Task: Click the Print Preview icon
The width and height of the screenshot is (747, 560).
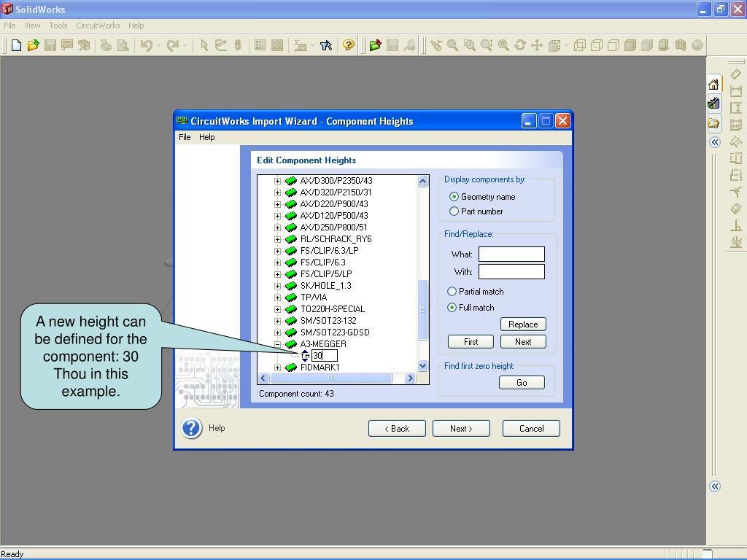Action: click(123, 45)
